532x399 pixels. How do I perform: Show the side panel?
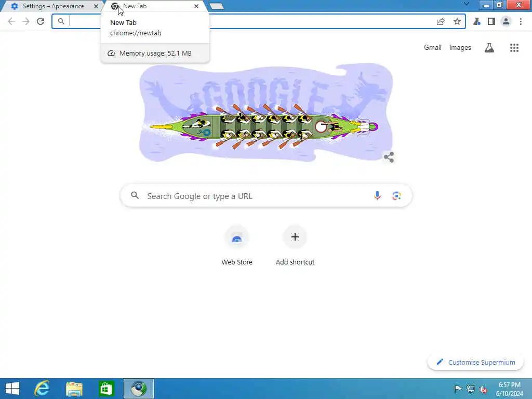491,21
